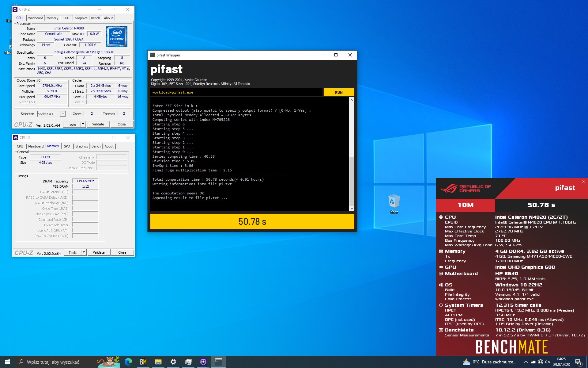Switch to the CPU-Z taskbar icon
The width and height of the screenshot is (588, 368).
click(203, 362)
